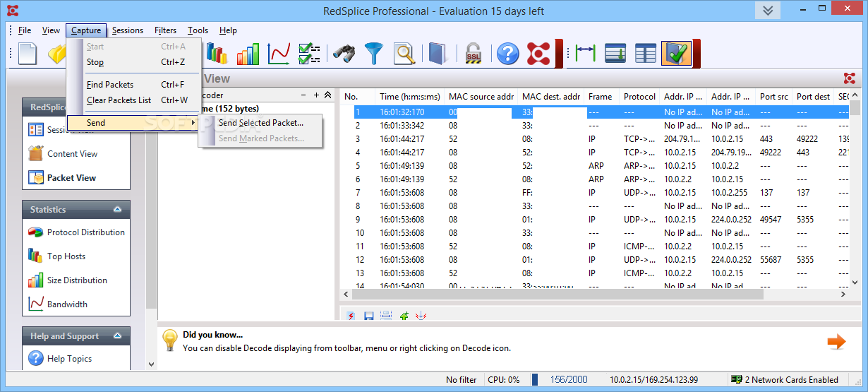Click the checklist toolbar icon

click(x=309, y=54)
